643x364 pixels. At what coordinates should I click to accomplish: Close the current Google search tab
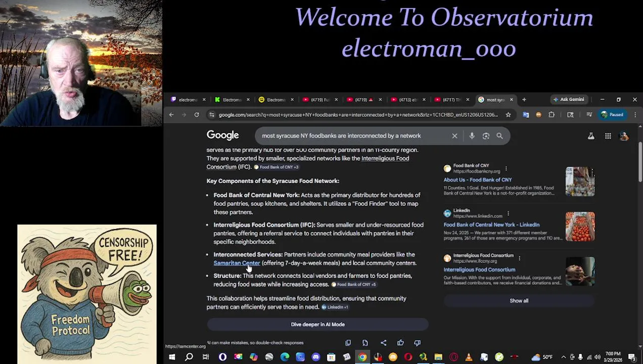pos(511,100)
